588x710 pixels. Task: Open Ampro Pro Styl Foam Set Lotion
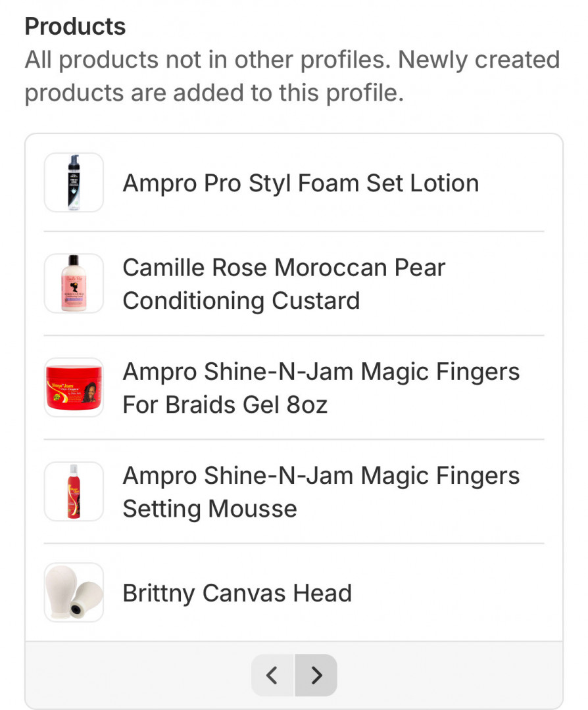pos(301,183)
